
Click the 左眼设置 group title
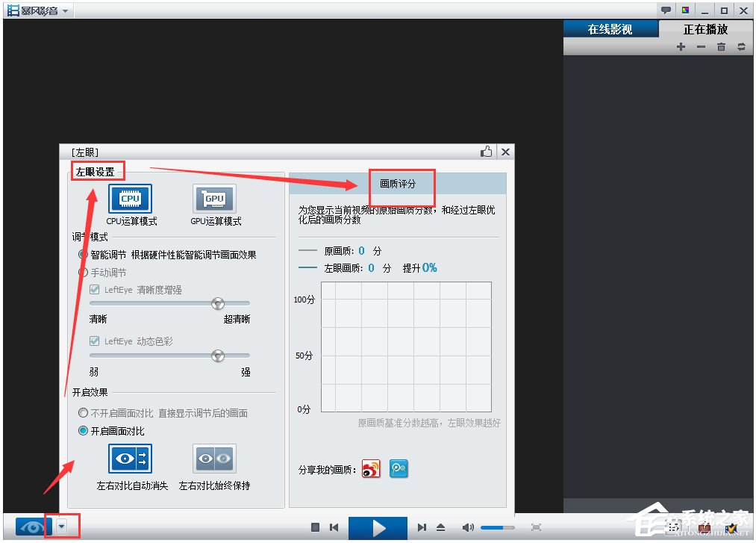(x=95, y=172)
